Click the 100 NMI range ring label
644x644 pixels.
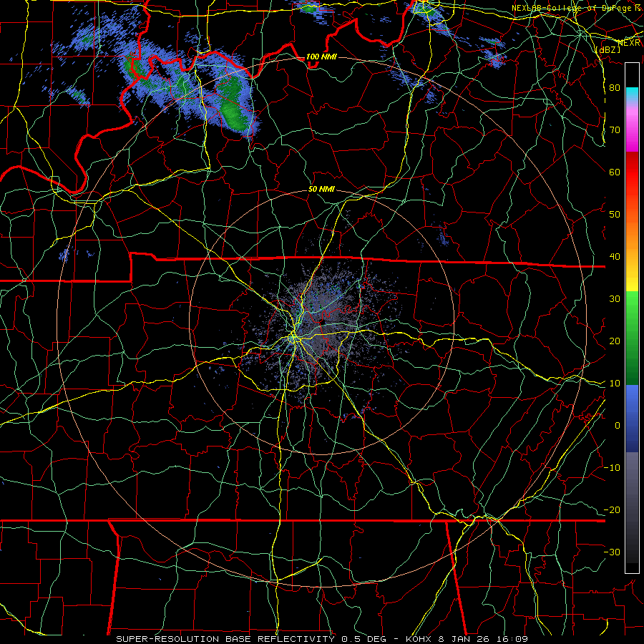coord(321,57)
